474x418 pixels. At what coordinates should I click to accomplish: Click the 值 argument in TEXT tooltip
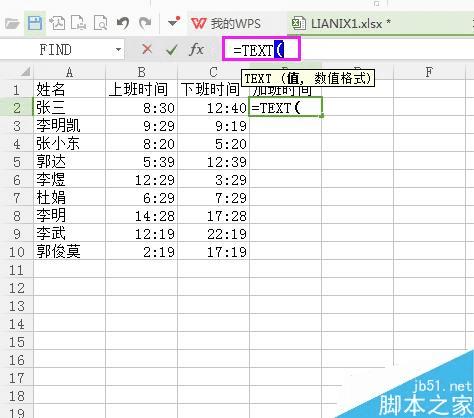pyautogui.click(x=293, y=78)
